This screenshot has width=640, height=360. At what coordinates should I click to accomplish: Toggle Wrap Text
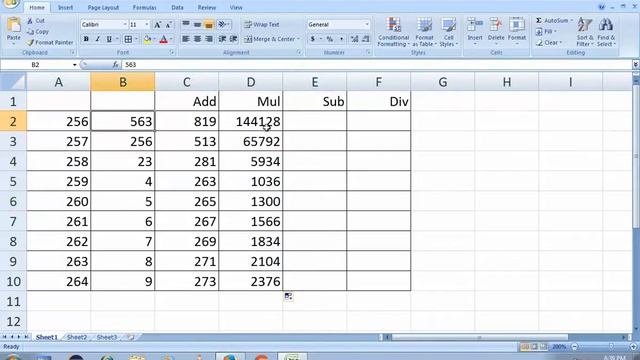(x=262, y=24)
